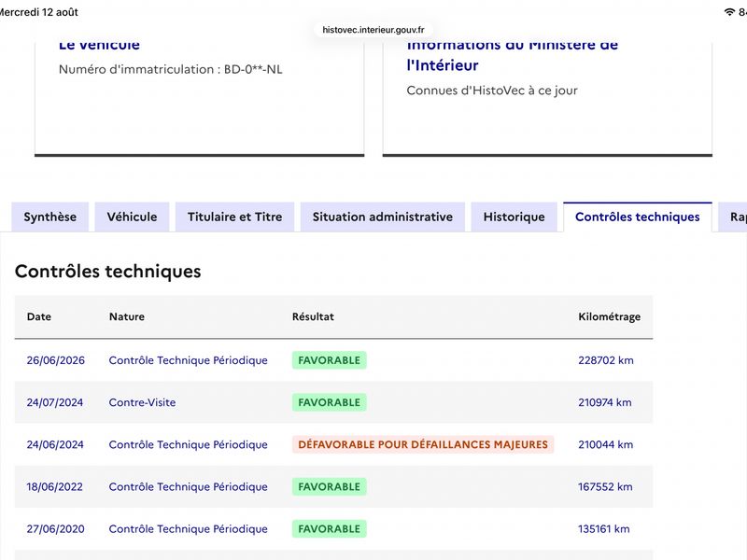
Task: Click the Connues d'HistoVec à ce jour text
Action: pyautogui.click(x=492, y=91)
